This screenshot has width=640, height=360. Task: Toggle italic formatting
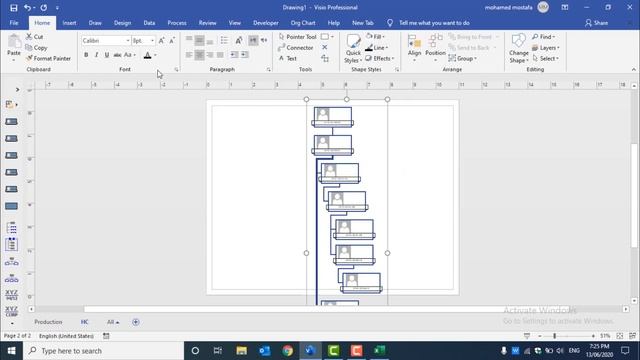(96, 55)
